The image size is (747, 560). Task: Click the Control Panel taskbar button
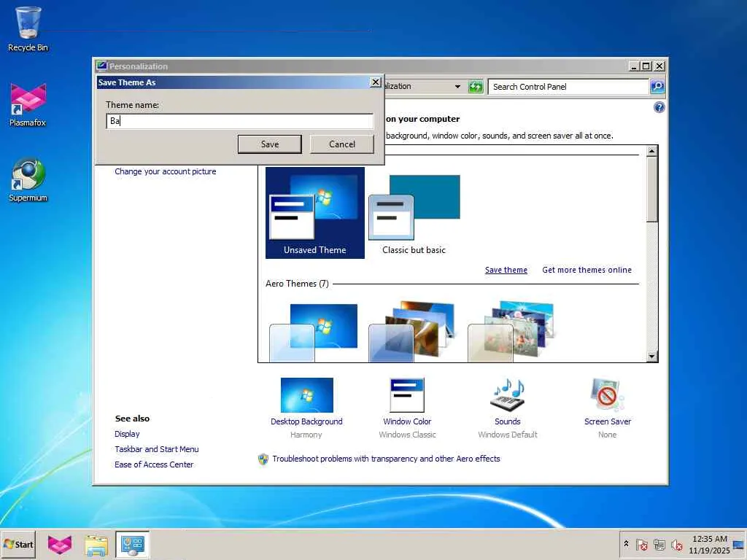point(132,545)
